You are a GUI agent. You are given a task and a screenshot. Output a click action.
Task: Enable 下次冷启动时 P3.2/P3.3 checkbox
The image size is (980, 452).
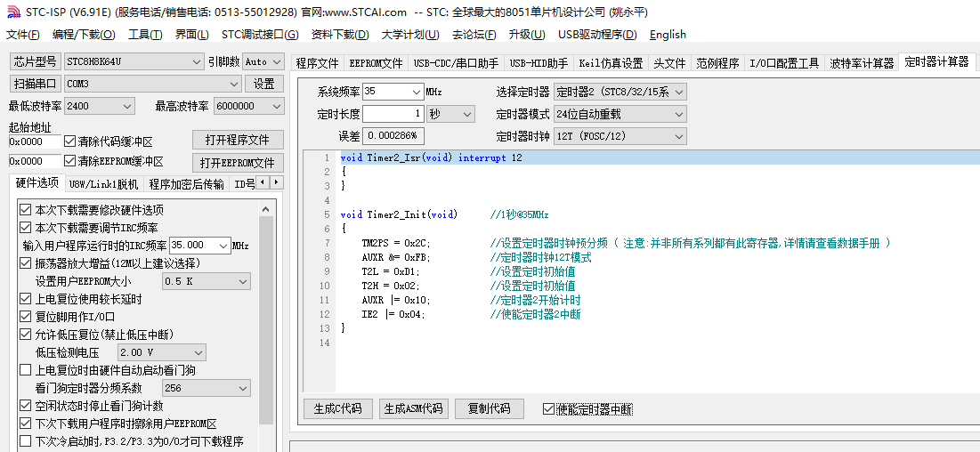[x=25, y=441]
